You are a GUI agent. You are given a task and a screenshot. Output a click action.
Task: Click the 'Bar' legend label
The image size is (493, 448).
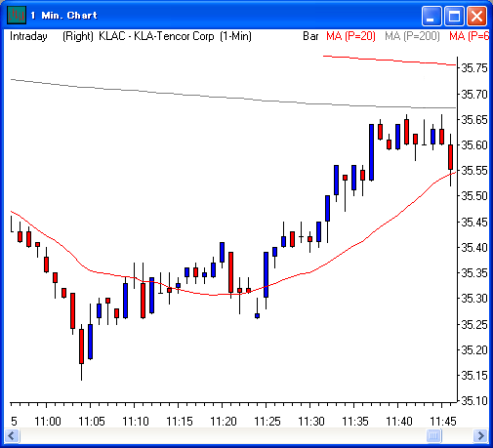click(310, 36)
